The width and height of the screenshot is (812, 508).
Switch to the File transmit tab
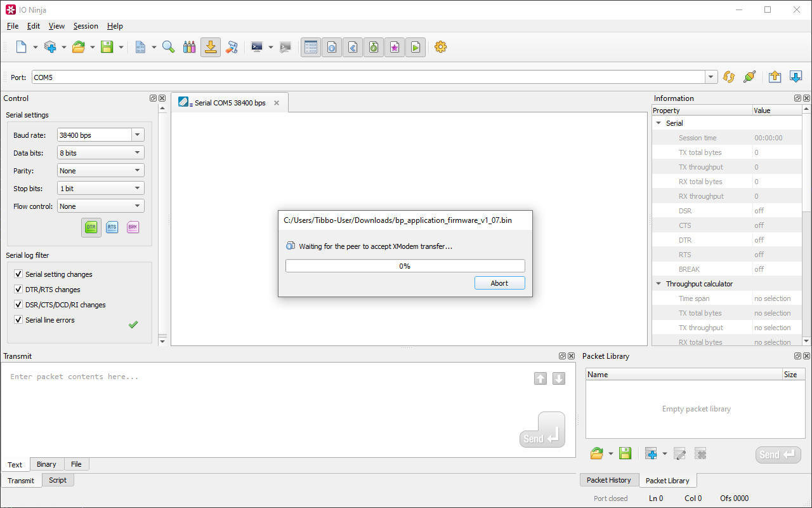click(76, 464)
